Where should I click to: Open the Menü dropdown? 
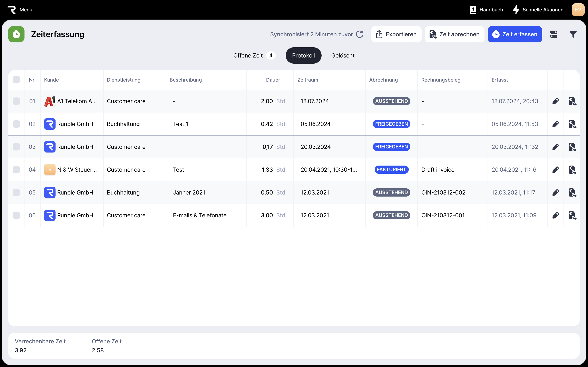pyautogui.click(x=26, y=10)
